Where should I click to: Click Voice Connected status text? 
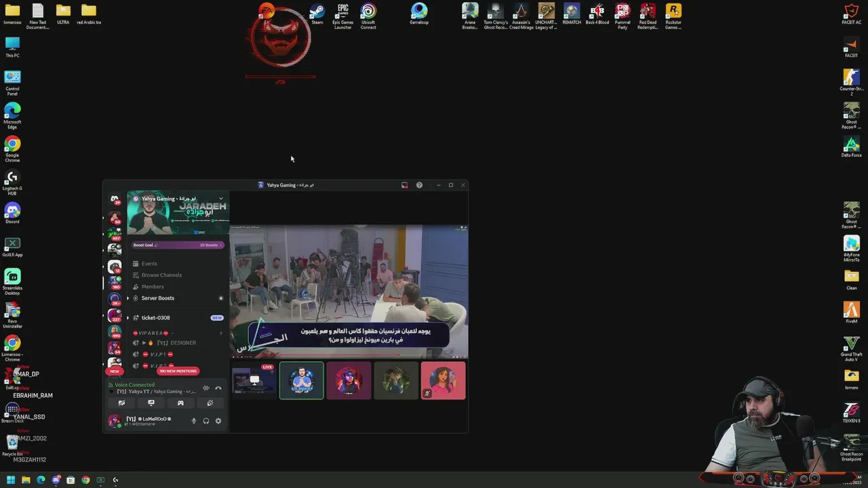coord(134,385)
